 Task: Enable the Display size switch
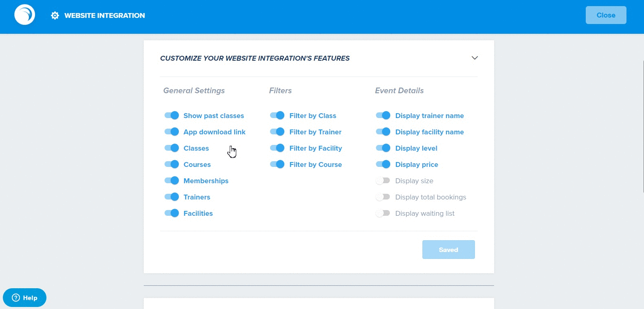383,180
